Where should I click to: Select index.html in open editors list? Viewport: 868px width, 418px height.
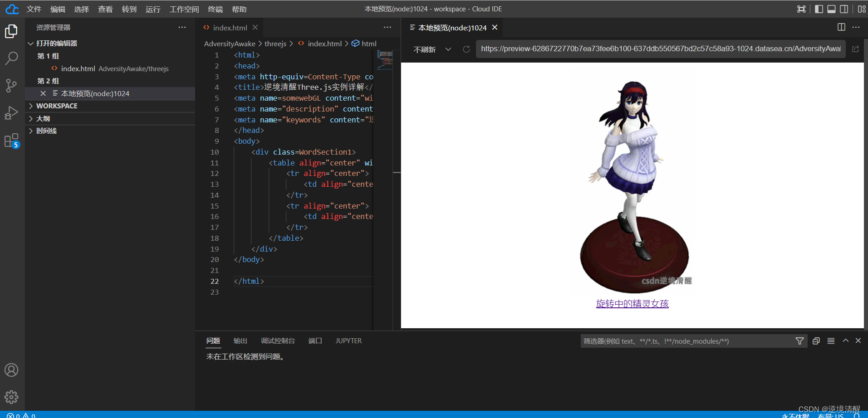tap(78, 68)
